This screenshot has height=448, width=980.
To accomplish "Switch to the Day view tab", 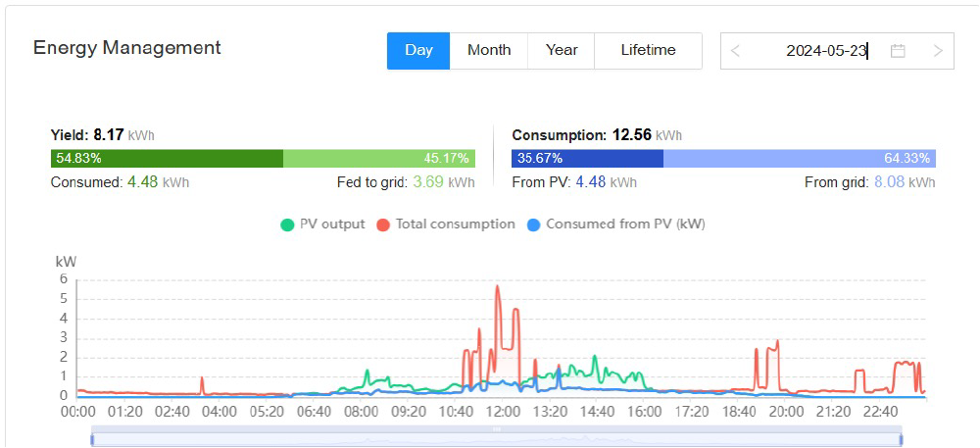I will point(418,50).
